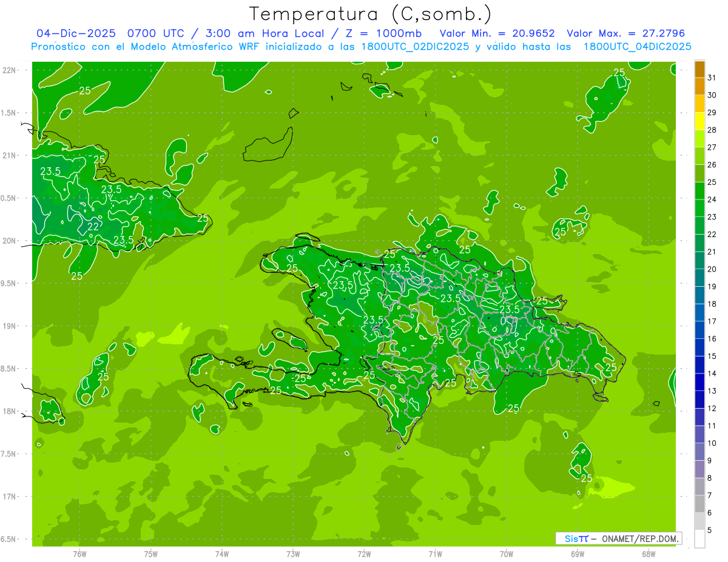Click the orange-brown swatch between 30 and 31
Image resolution: width=728 pixels, height=562 pixels.
699,87
